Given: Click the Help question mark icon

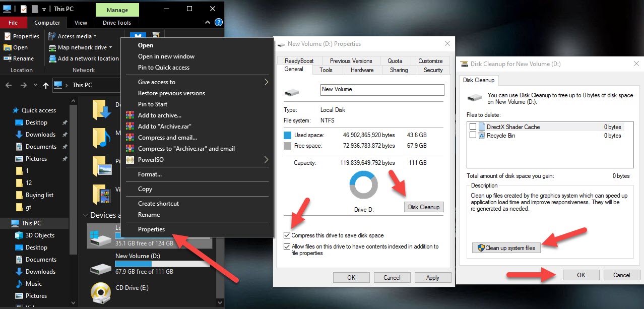Looking at the screenshot, I should [218, 23].
